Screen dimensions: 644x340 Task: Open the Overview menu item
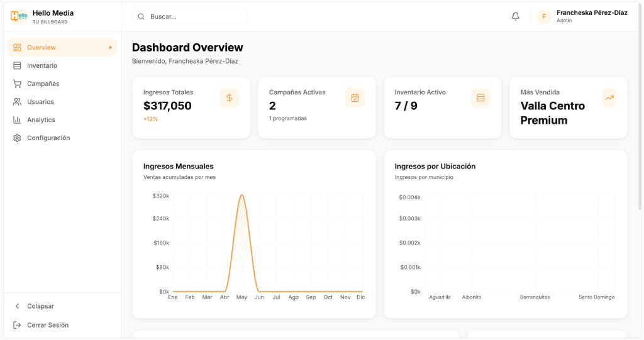[62, 48]
